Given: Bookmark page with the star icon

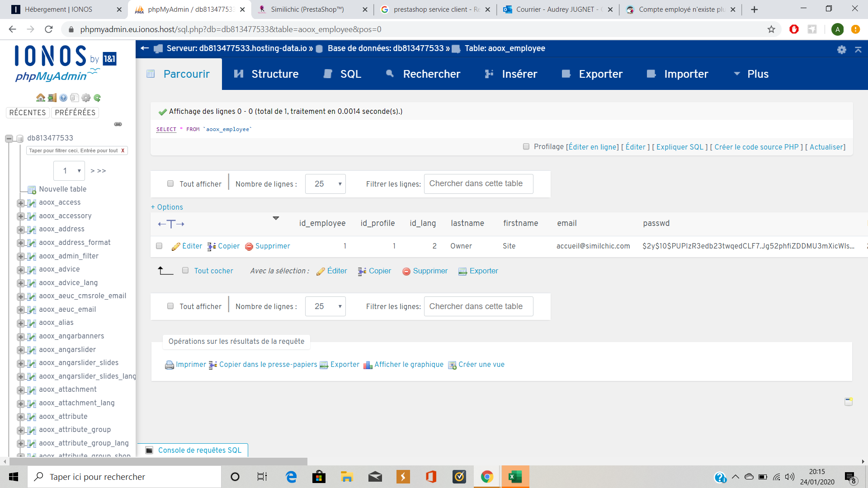Looking at the screenshot, I should (771, 29).
